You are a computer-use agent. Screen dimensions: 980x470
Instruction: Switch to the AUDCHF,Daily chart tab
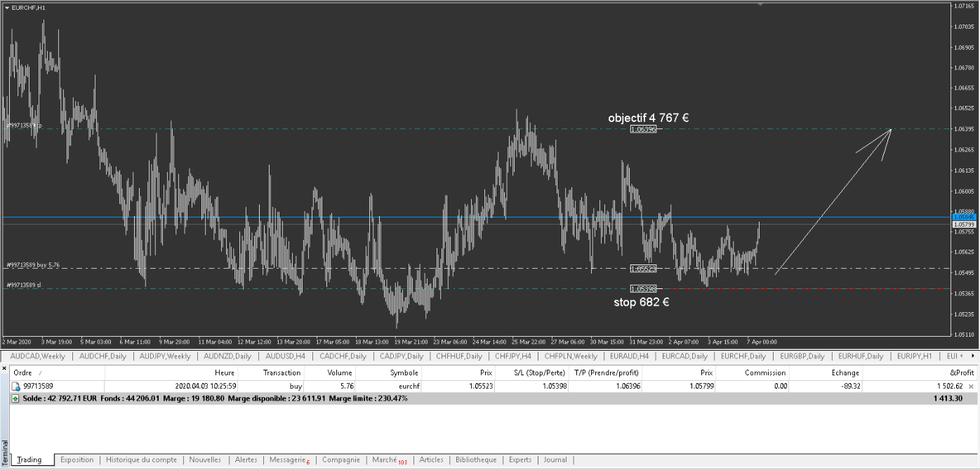102,356
